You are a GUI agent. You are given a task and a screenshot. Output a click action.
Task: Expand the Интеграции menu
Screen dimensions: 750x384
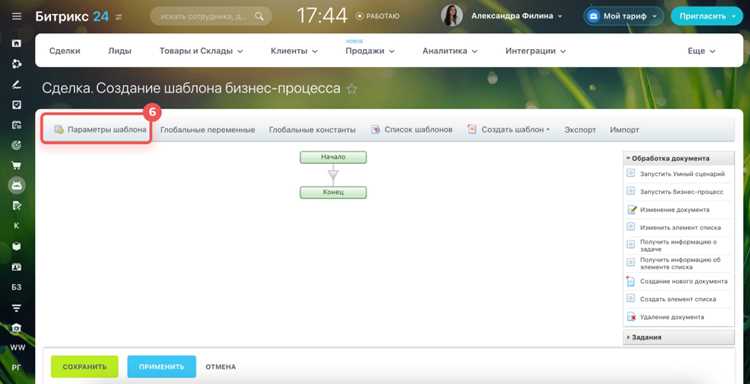(535, 51)
